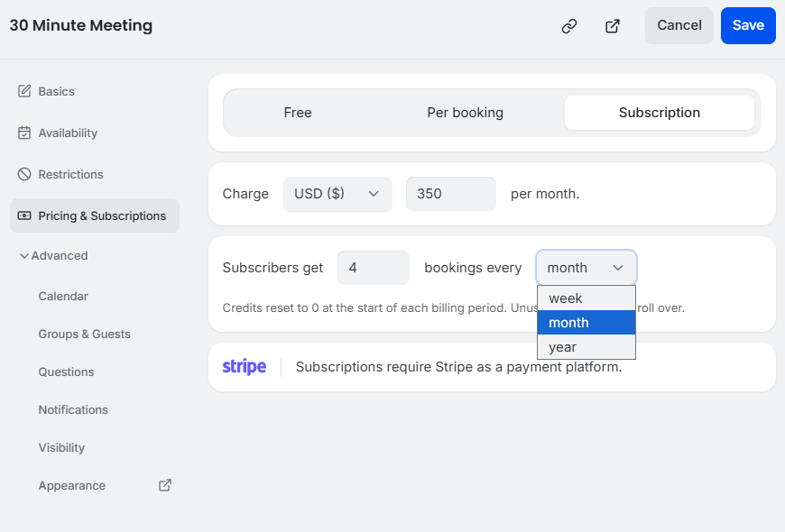Click the Restrictions prohibited icon

click(x=24, y=174)
